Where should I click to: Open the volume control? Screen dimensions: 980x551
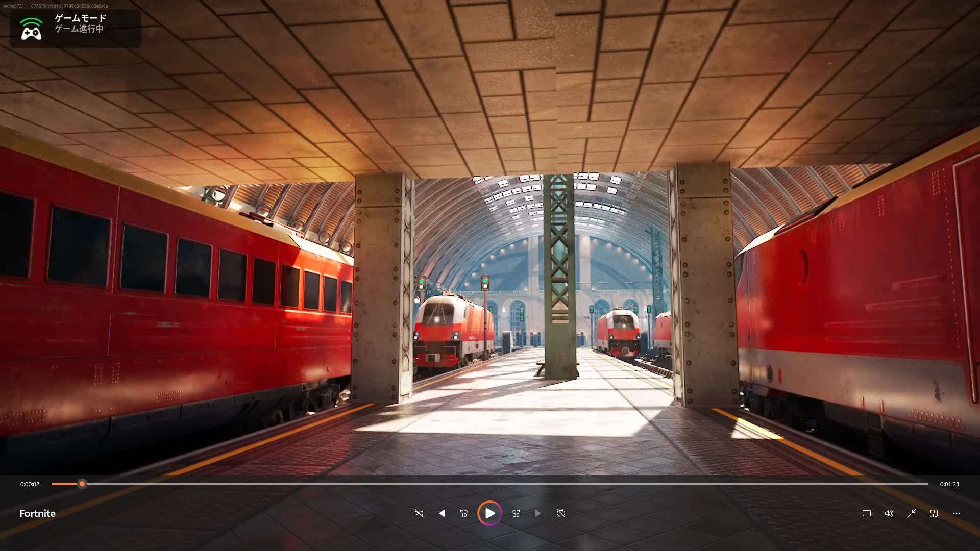coord(889,513)
